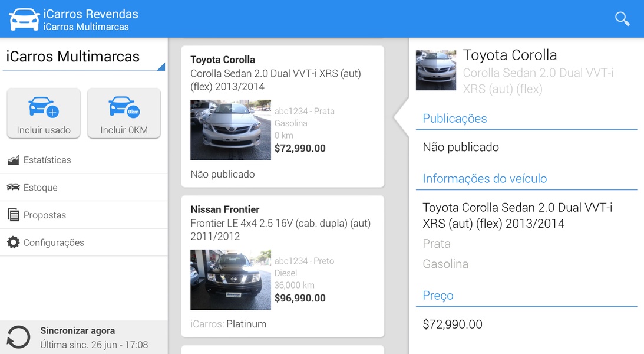Select the Configurações menu item
The width and height of the screenshot is (644, 354).
[84, 242]
